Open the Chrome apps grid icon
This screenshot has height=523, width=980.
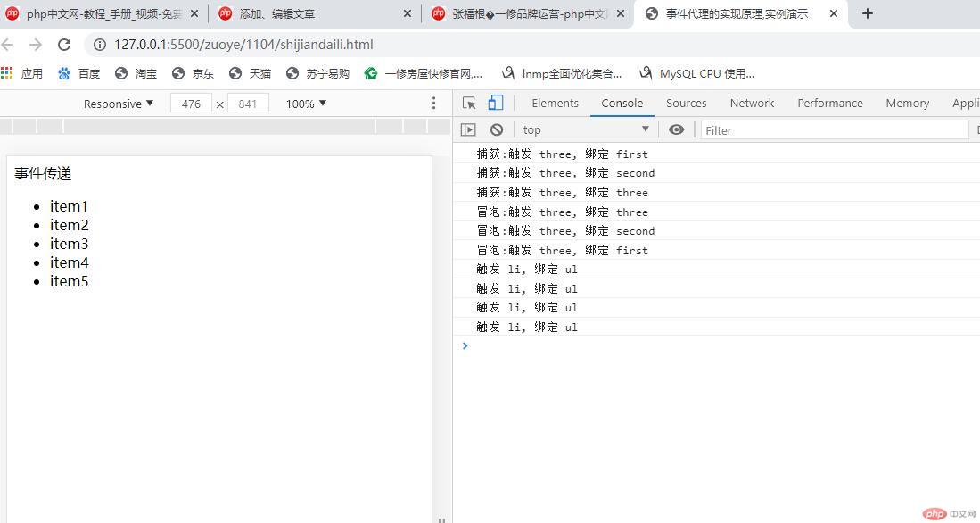click(10, 73)
